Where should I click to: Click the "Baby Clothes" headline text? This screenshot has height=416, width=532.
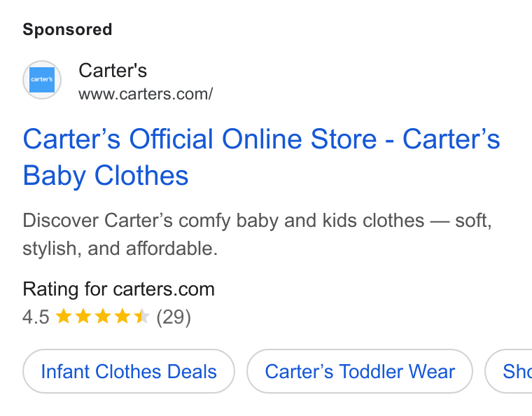click(106, 176)
